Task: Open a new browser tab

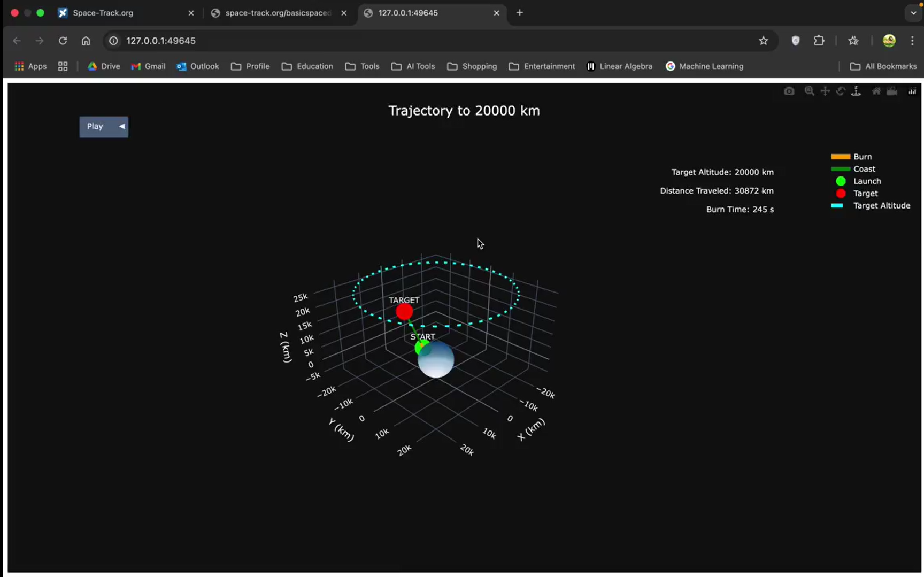Action: [x=520, y=13]
